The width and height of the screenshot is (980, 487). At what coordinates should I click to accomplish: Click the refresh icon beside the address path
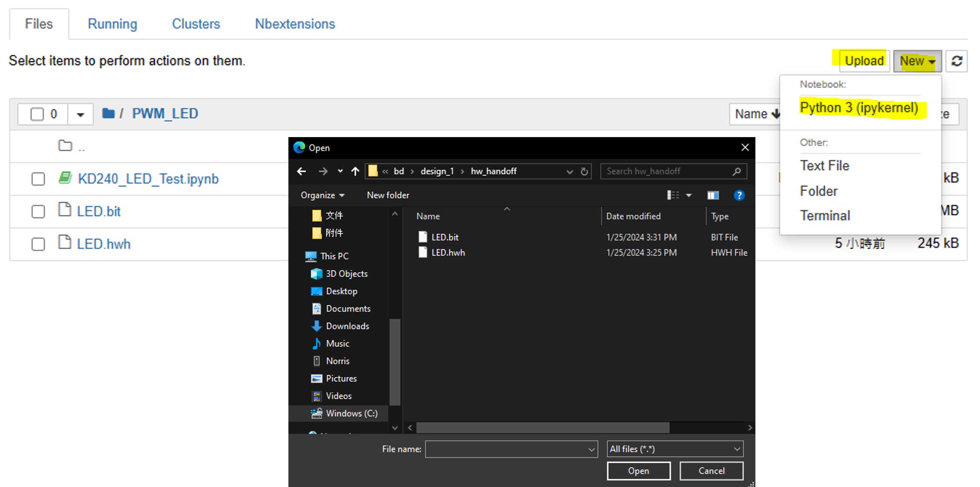(x=584, y=172)
